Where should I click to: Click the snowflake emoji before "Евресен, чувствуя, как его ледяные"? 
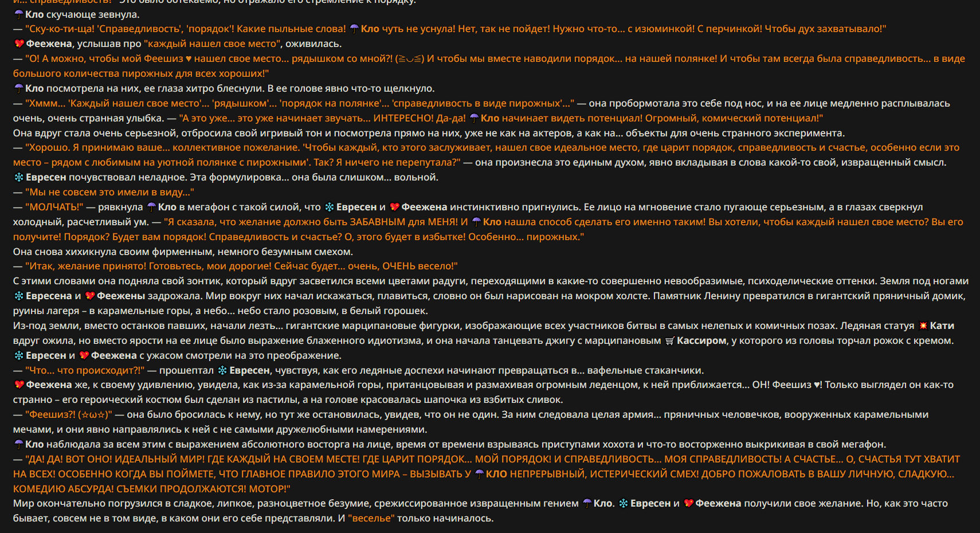coord(223,370)
